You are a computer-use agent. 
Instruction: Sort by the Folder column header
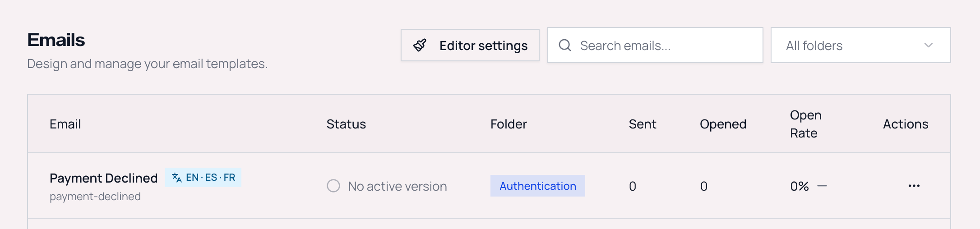click(x=508, y=124)
